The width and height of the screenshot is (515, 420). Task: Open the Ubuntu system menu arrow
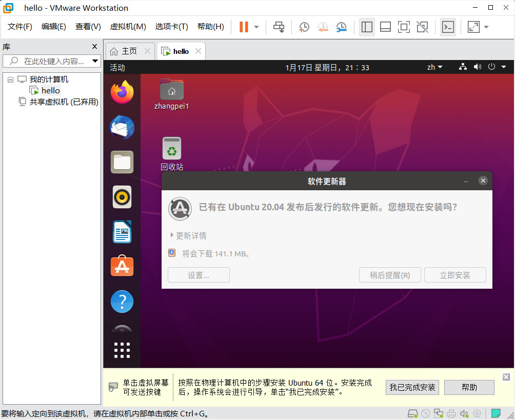[x=504, y=67]
